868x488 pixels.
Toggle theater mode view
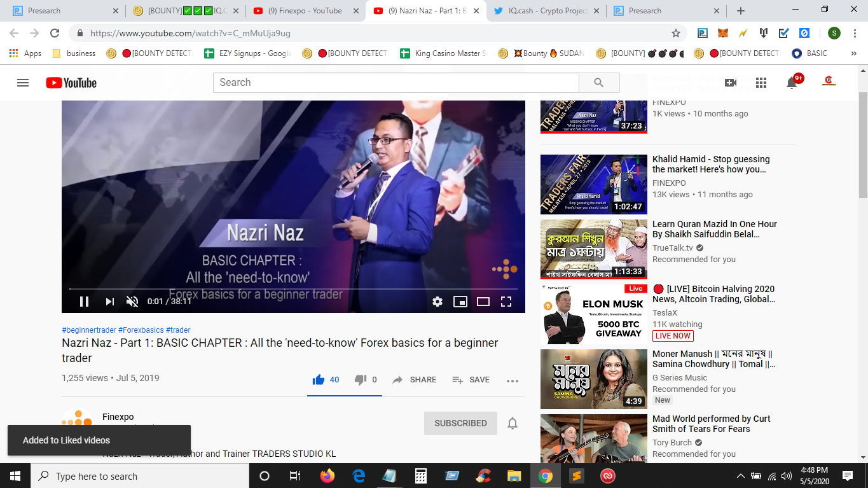483,302
